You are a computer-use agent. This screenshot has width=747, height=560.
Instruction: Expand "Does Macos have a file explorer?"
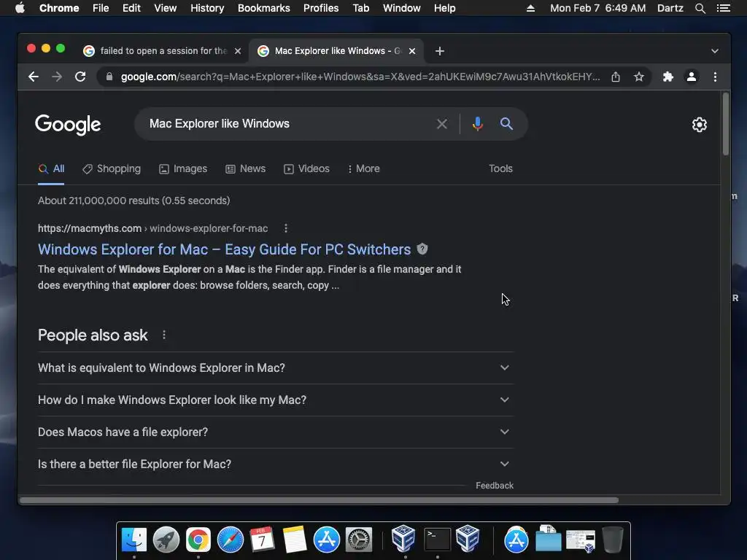point(275,432)
